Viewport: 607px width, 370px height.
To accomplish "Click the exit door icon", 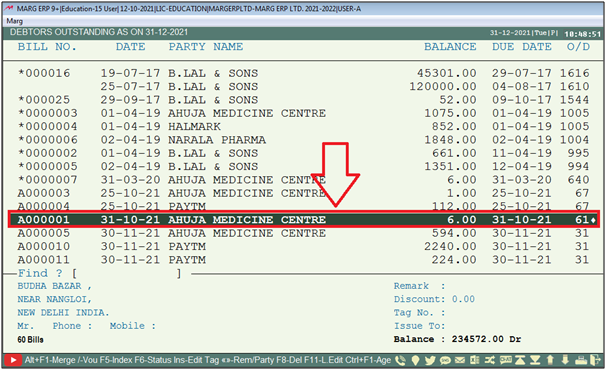I will tap(595, 360).
